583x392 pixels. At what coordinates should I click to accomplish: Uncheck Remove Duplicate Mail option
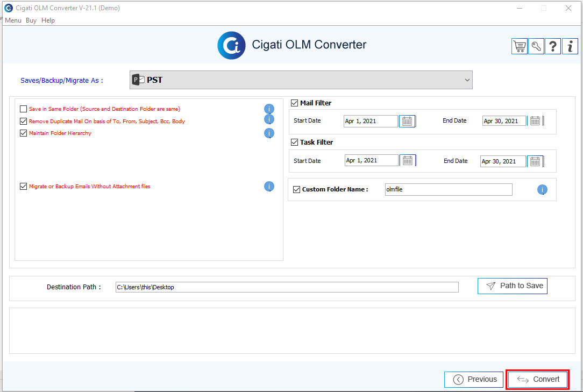24,121
